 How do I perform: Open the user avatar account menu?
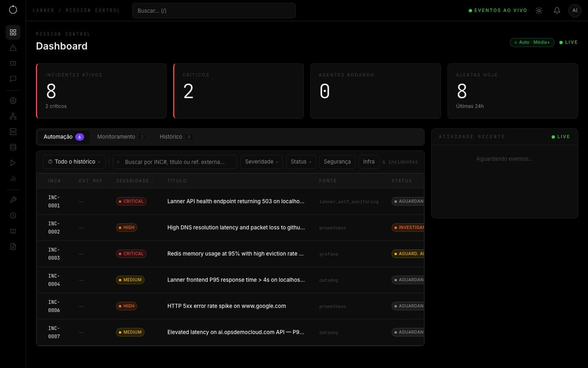(x=575, y=11)
